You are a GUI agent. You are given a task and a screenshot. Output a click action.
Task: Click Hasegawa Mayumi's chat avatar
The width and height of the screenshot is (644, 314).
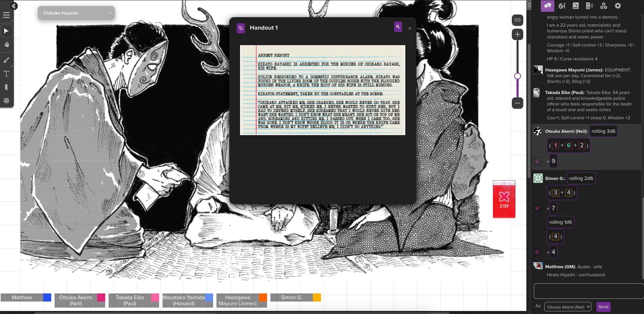(x=538, y=70)
